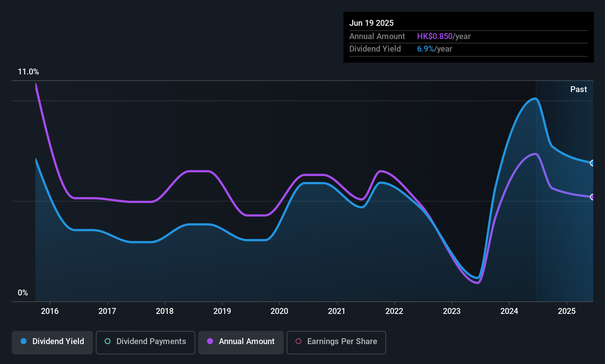The width and height of the screenshot is (605, 364).
Task: Select the blue dividend yield endpoint marker
Action: coord(592,163)
